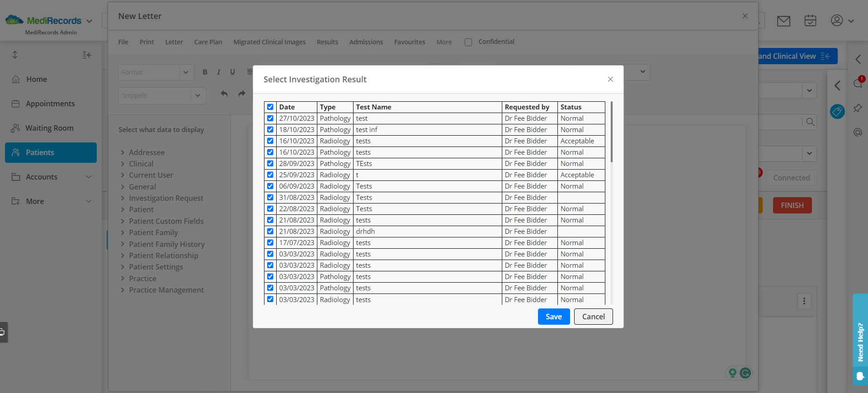Click the Redo arrow icon
The height and width of the screenshot is (393, 868).
click(x=242, y=94)
